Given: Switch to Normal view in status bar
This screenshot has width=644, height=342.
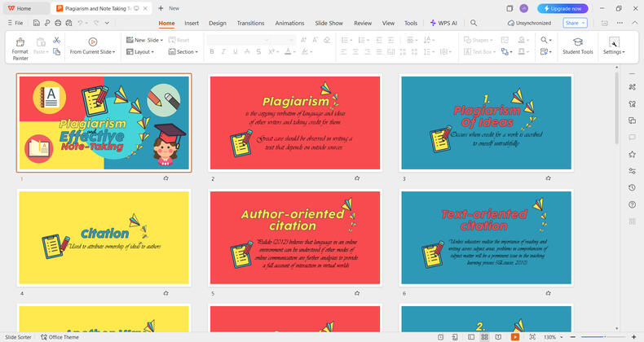Looking at the screenshot, I should [x=471, y=337].
